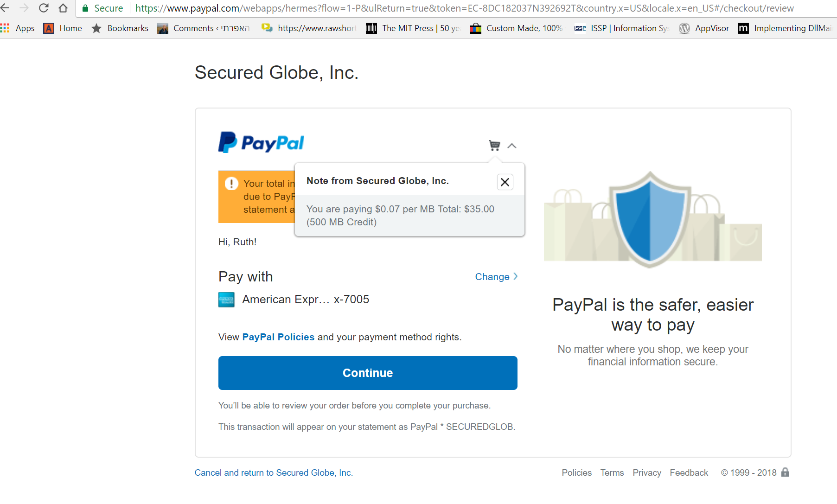Open the AppVisor bookmark

click(704, 28)
